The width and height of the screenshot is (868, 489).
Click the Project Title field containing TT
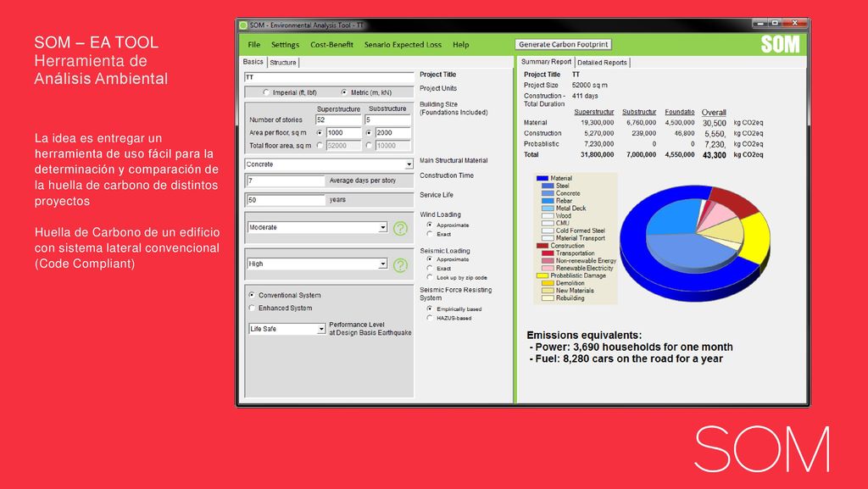click(329, 77)
